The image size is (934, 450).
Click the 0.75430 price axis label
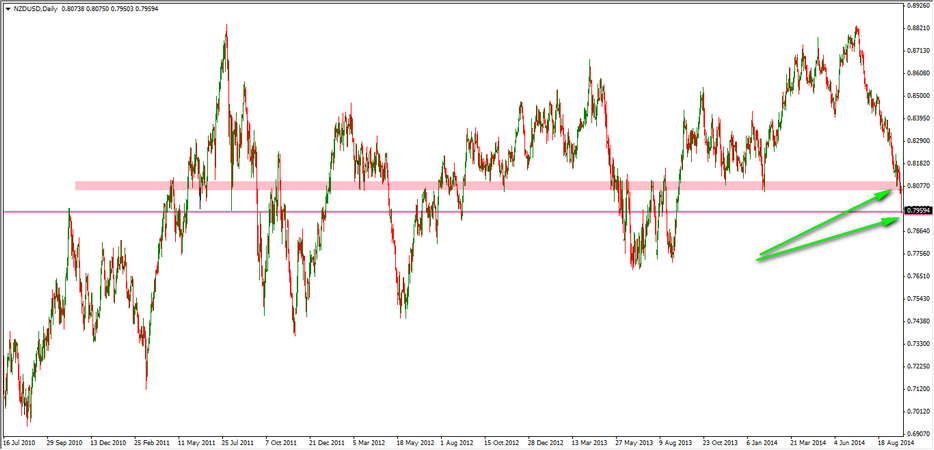pos(918,299)
